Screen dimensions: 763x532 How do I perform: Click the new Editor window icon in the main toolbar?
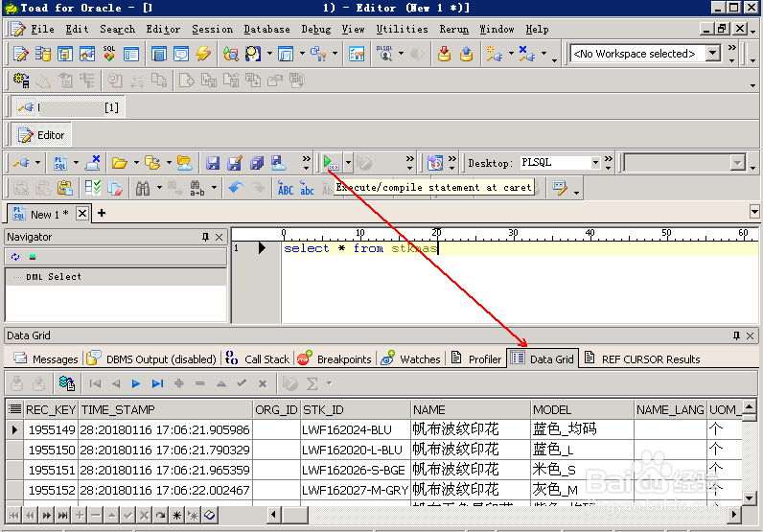pyautogui.click(x=20, y=54)
